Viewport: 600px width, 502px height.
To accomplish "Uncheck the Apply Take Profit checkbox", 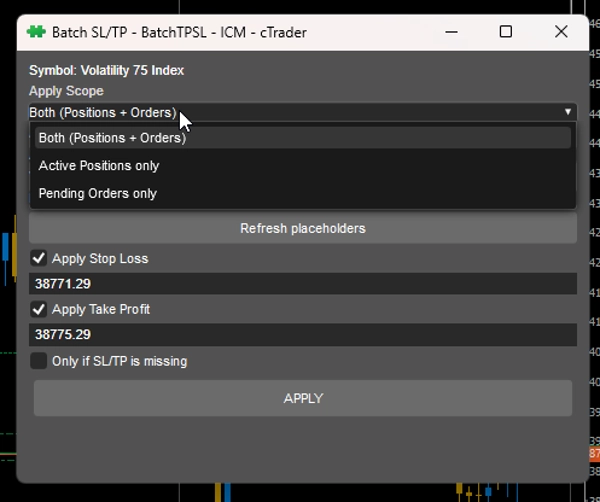I will click(x=40, y=309).
